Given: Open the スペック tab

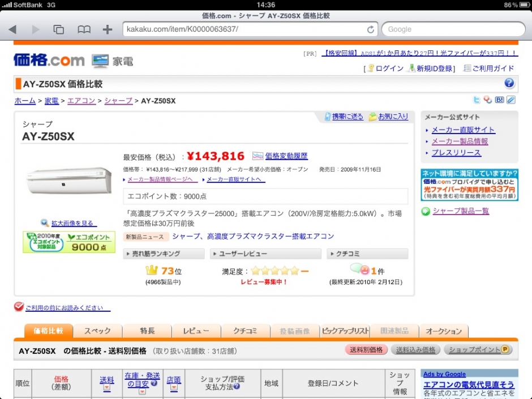Looking at the screenshot, I should tap(97, 331).
